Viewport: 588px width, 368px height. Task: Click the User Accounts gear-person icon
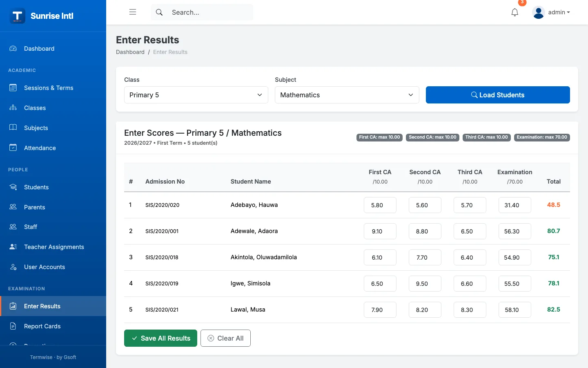coord(13,267)
